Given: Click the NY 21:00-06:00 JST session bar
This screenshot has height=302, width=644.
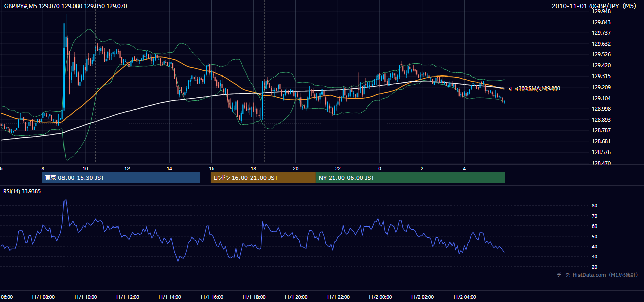Looking at the screenshot, I should pos(411,178).
